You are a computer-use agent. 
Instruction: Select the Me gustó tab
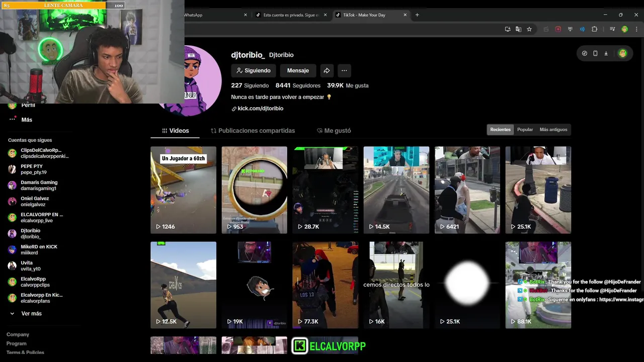pyautogui.click(x=334, y=130)
